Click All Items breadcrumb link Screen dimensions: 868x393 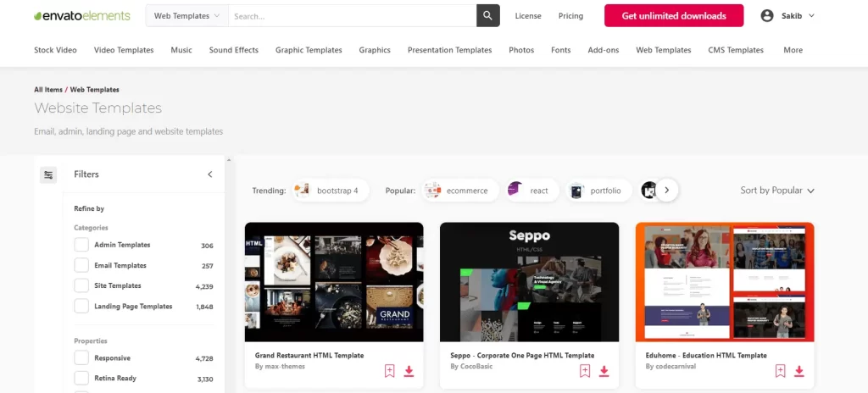[48, 90]
